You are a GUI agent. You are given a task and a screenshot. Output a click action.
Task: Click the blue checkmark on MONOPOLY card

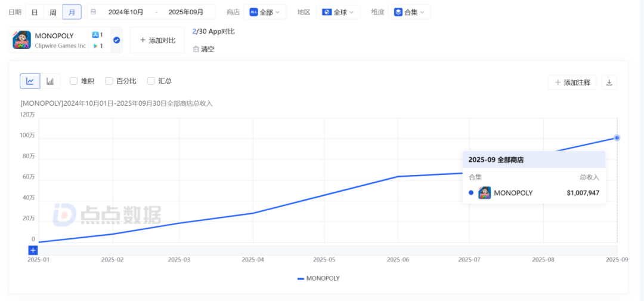pyautogui.click(x=117, y=40)
